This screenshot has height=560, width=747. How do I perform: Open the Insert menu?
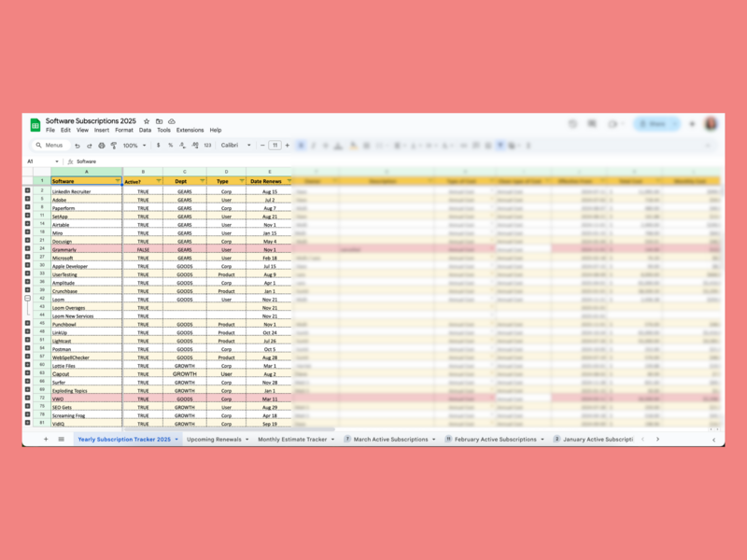[102, 130]
